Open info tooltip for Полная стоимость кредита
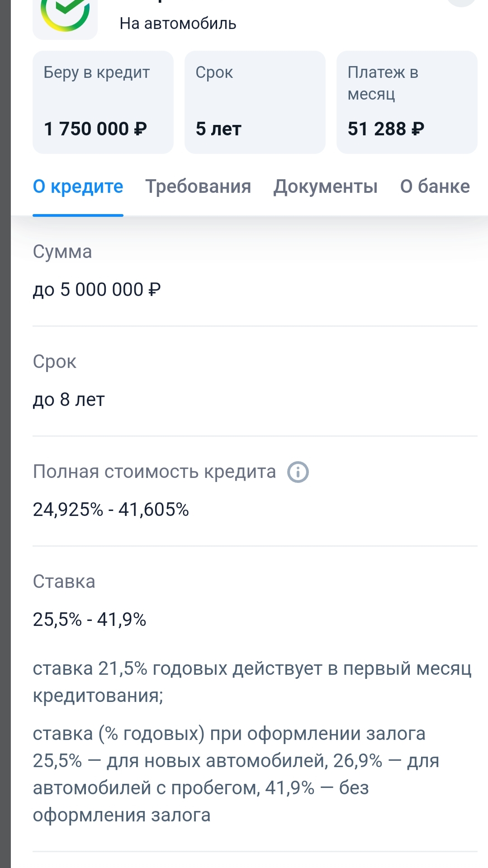Viewport: 488px width, 868px height. coord(298,472)
